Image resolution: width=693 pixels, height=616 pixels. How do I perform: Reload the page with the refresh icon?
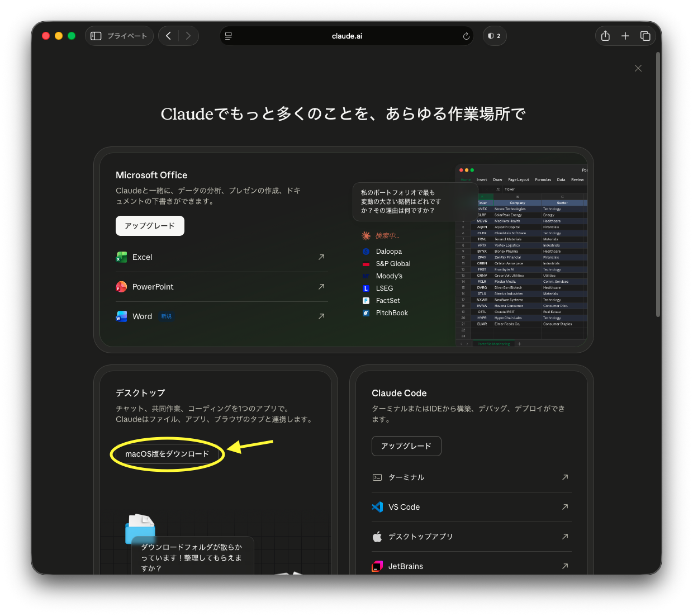click(x=466, y=36)
